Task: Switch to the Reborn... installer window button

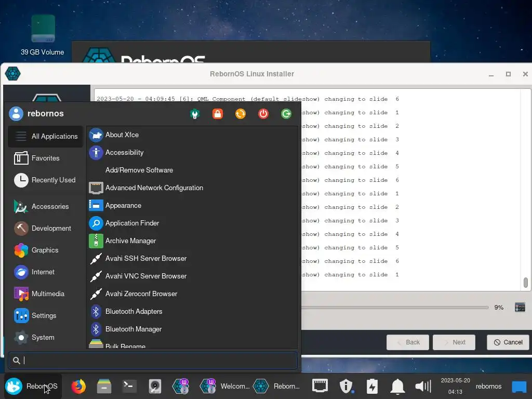Action: pyautogui.click(x=276, y=386)
